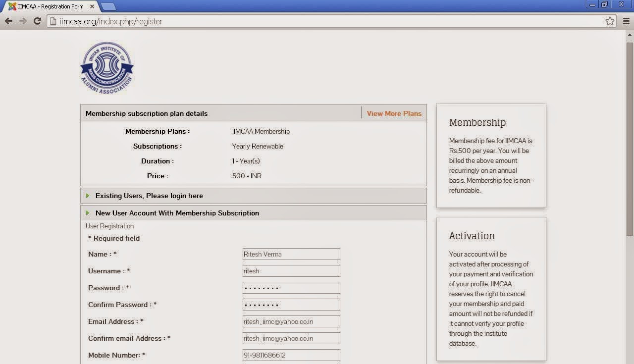Open a new browser tab
Screen dimensions: 634x364
coord(108,6)
